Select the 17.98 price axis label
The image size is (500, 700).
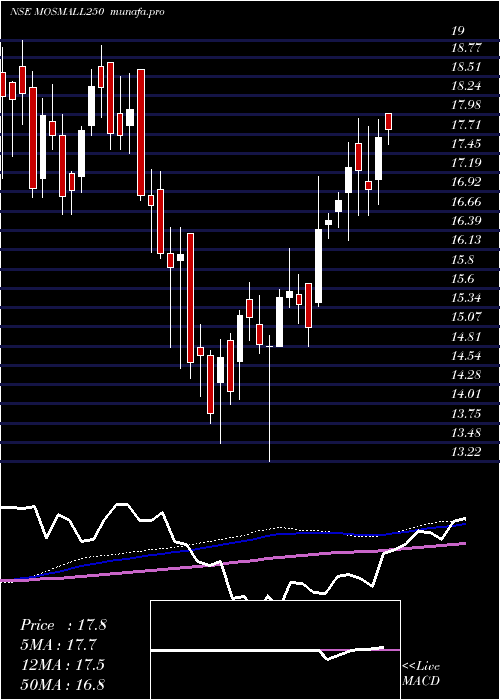(x=466, y=105)
